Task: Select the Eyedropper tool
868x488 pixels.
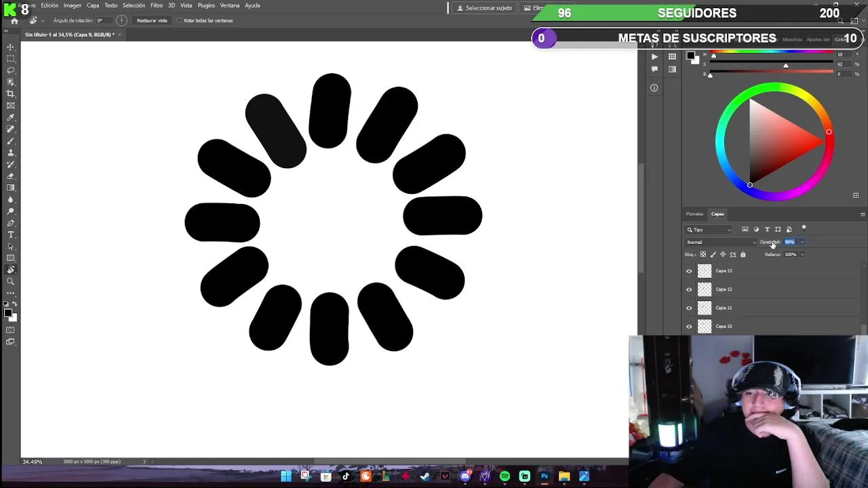Action: click(x=11, y=117)
